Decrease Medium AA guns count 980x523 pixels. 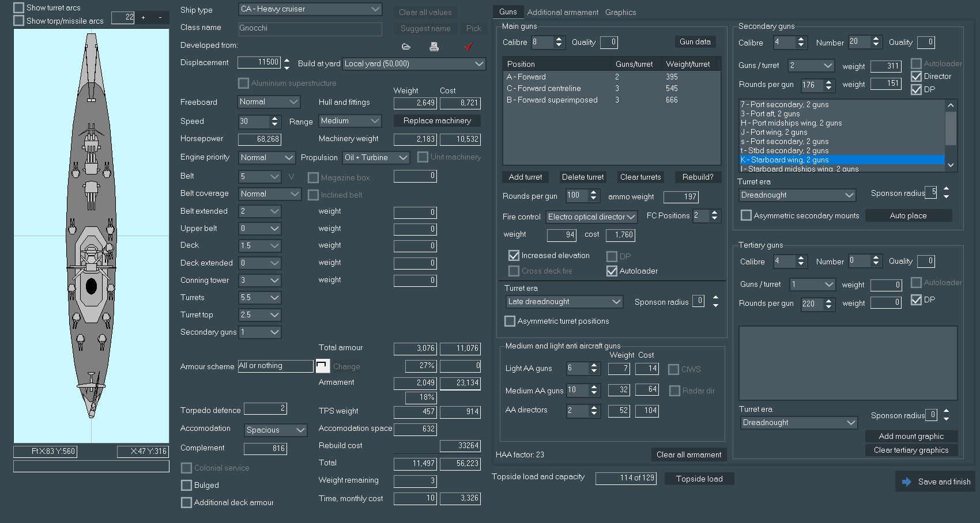pyautogui.click(x=594, y=393)
